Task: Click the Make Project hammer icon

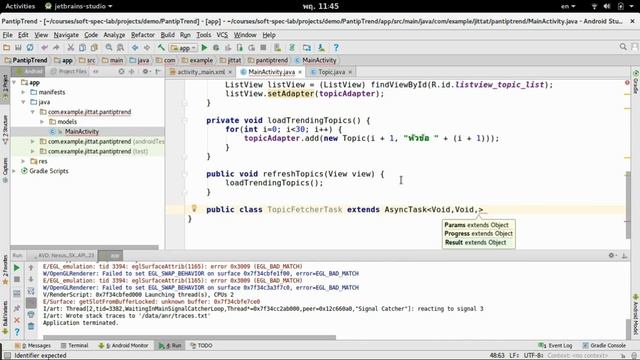Action: [161, 48]
